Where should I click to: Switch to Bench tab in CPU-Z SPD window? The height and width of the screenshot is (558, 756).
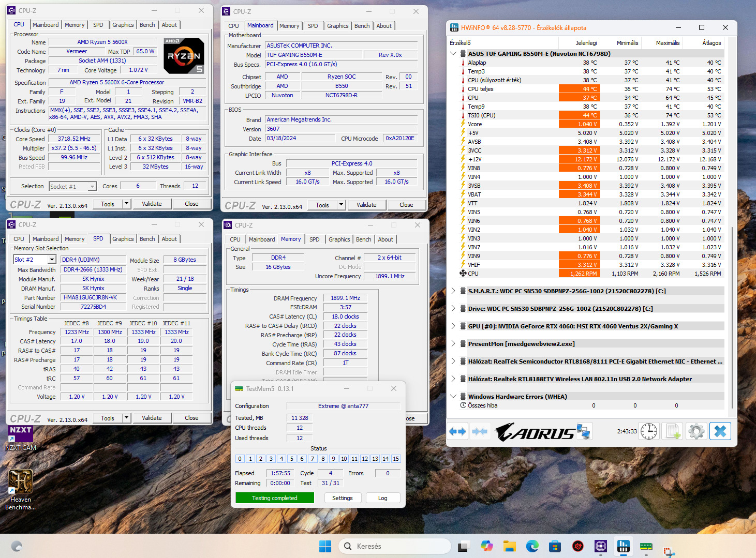[x=147, y=239]
